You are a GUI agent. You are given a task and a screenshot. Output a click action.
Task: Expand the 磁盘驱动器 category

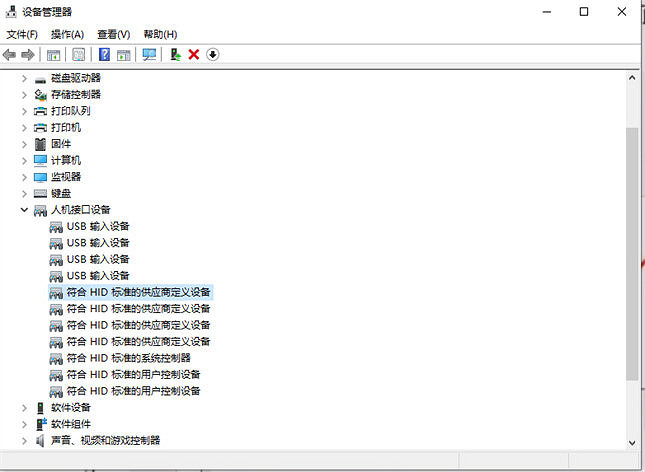24,78
